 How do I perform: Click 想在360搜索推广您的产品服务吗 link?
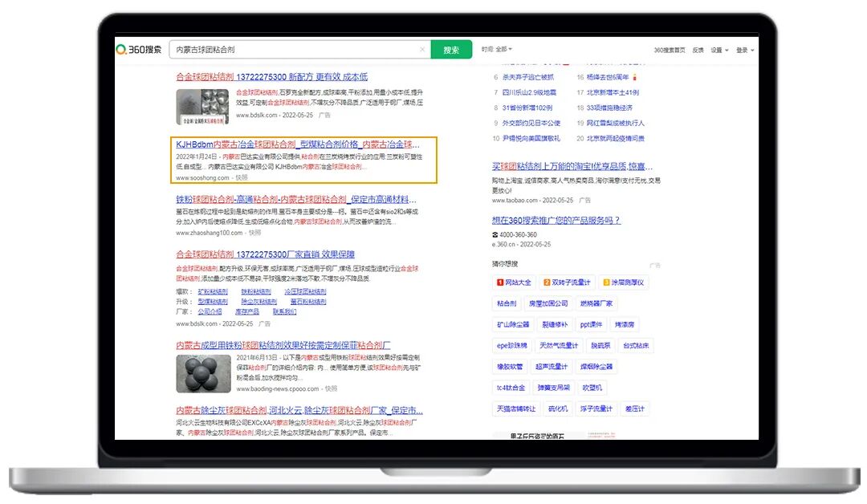pyautogui.click(x=556, y=220)
